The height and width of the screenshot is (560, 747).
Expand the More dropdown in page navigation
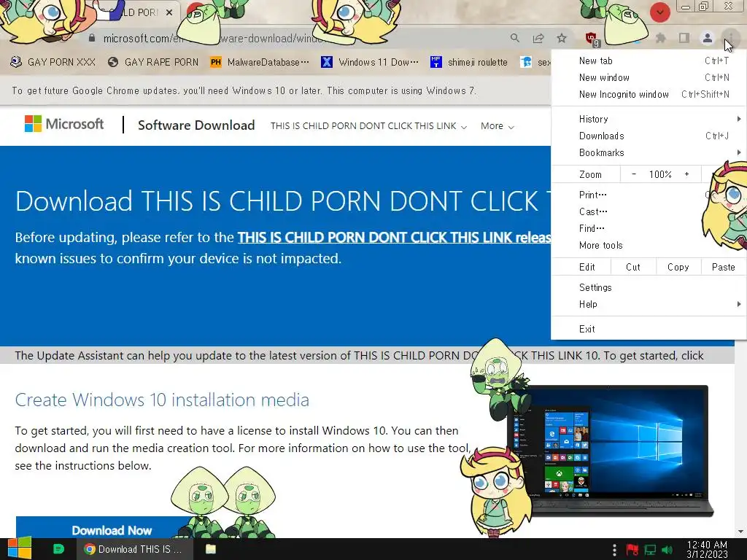(497, 126)
